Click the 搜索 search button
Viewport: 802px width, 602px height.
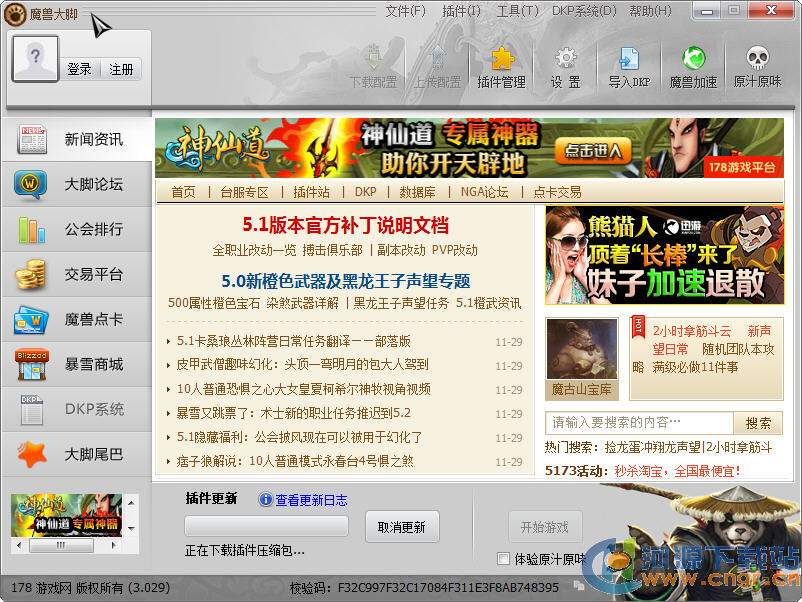coord(758,423)
